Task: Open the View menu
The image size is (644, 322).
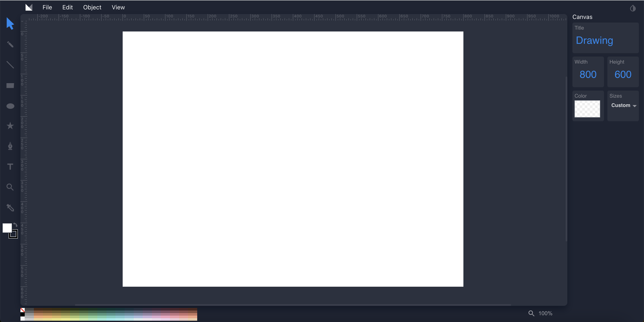Action: tap(118, 7)
